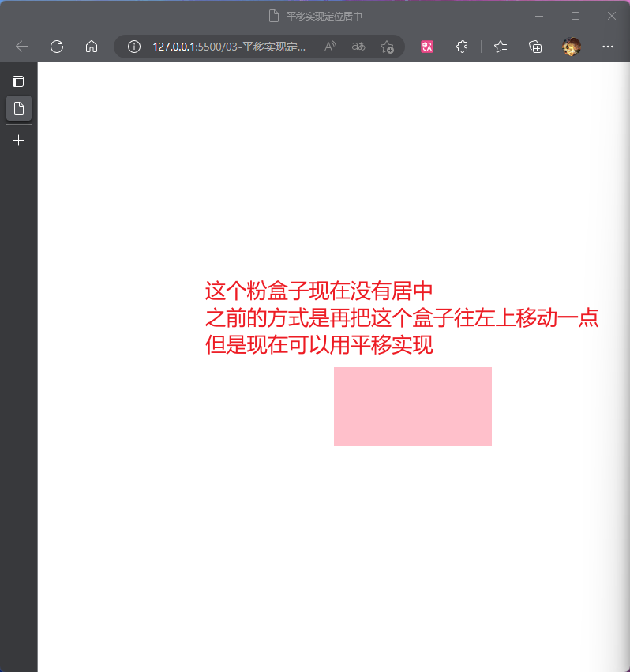Open the Settings and more menu

point(608,47)
